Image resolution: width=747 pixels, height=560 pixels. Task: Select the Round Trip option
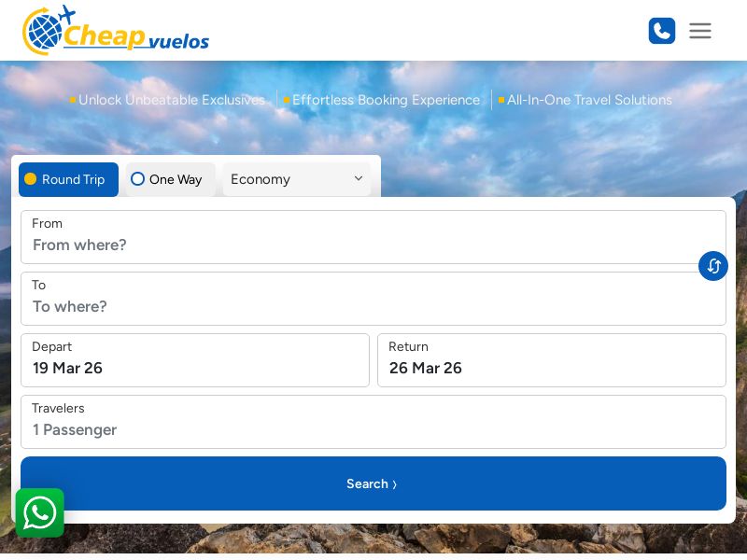[68, 179]
